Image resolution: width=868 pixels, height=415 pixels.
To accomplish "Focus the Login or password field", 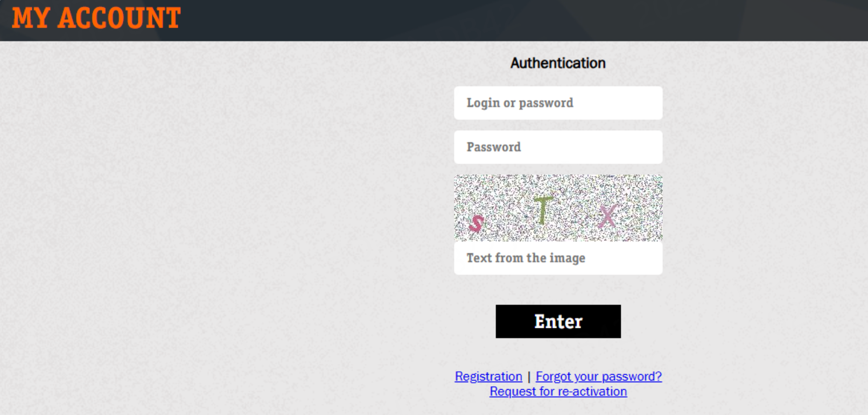I will pyautogui.click(x=558, y=103).
